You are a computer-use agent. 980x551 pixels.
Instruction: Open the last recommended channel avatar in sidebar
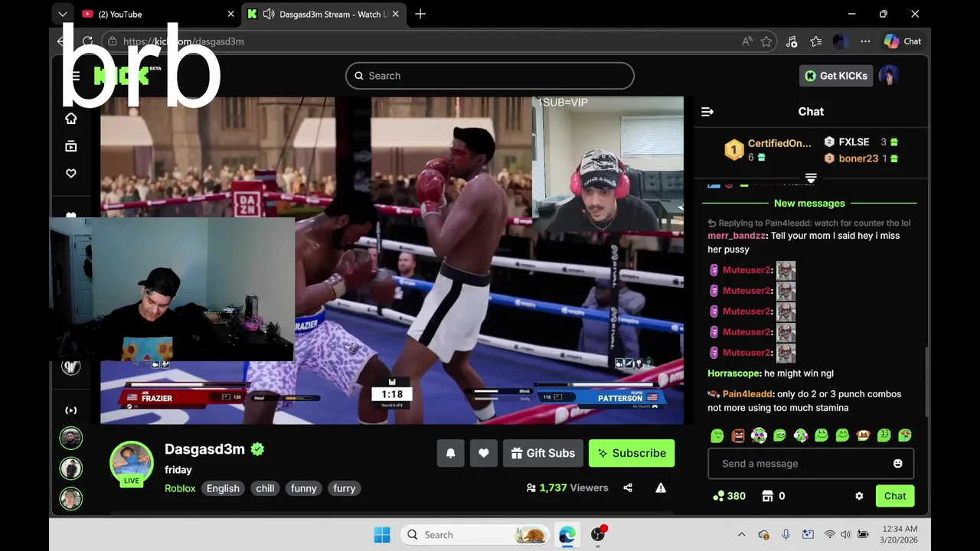[71, 499]
